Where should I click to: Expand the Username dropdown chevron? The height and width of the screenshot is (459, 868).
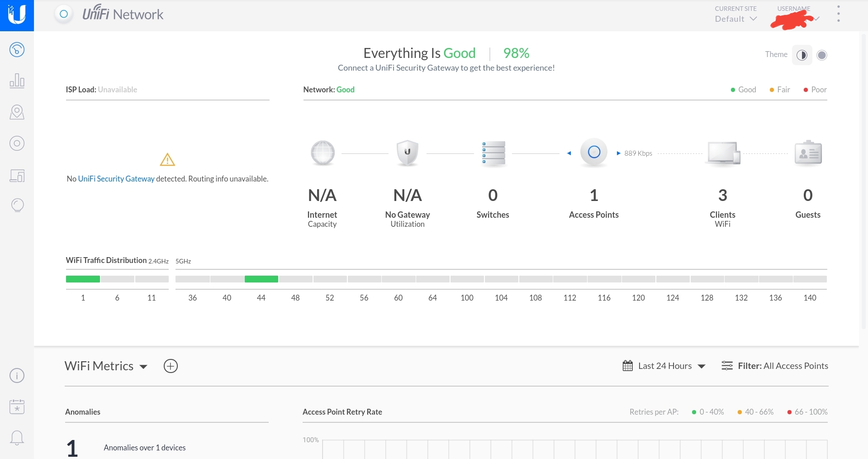[816, 19]
